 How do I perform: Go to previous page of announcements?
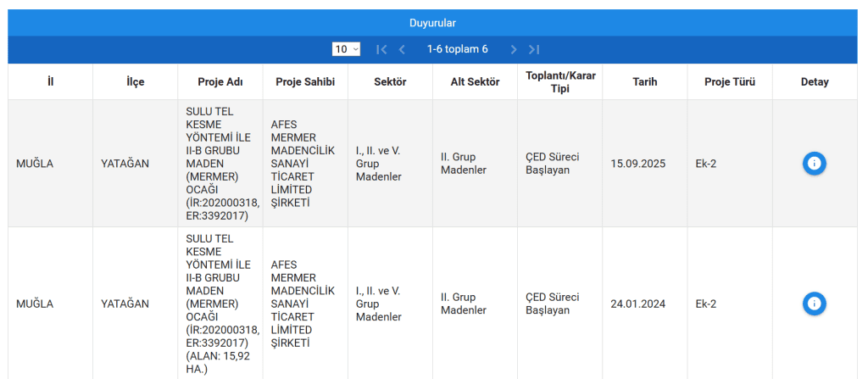(402, 49)
